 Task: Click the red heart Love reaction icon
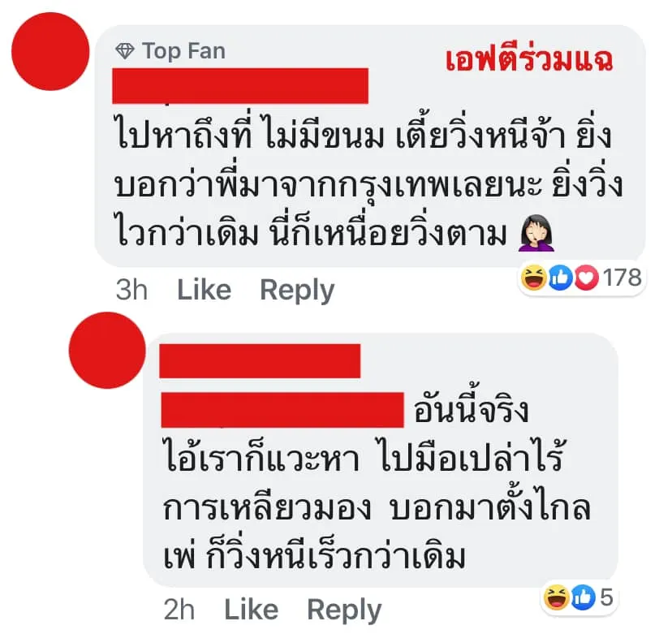tap(586, 278)
